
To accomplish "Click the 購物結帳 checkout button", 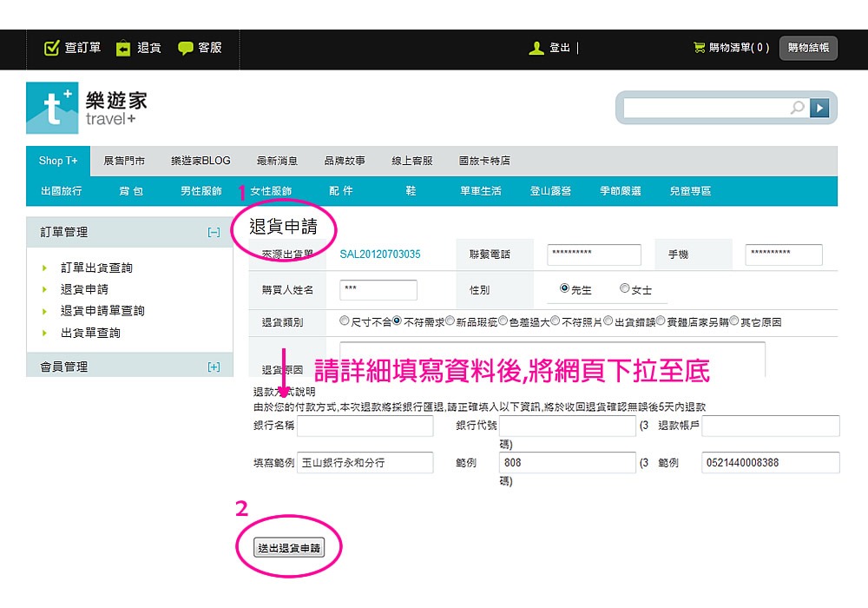I will (808, 48).
